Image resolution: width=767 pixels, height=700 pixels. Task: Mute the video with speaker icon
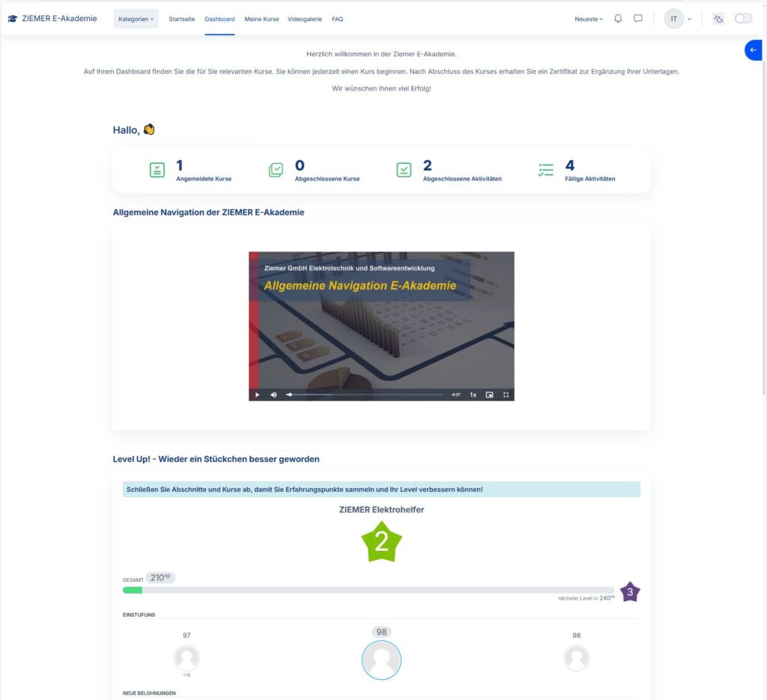[x=273, y=395]
